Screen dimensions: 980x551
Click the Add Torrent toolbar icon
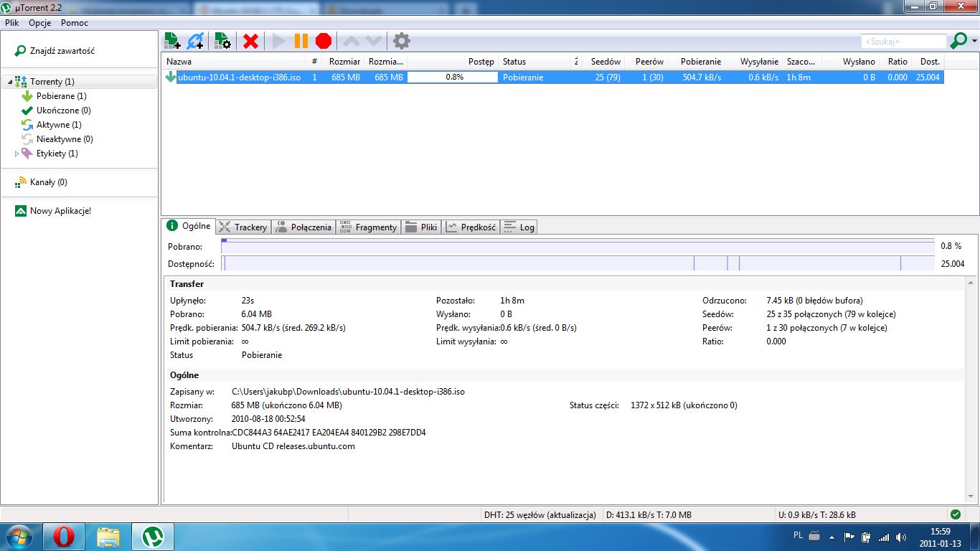tap(172, 41)
